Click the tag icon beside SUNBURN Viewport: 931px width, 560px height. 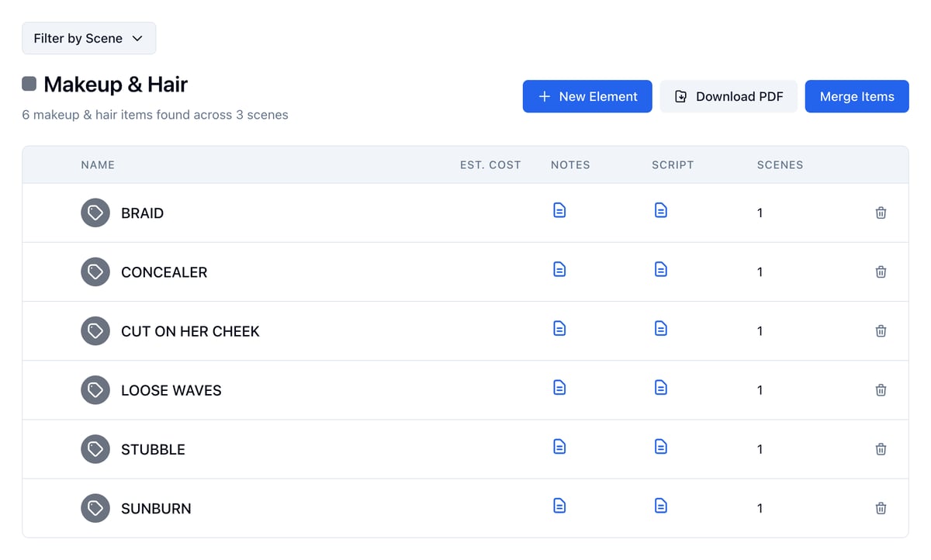click(x=95, y=508)
